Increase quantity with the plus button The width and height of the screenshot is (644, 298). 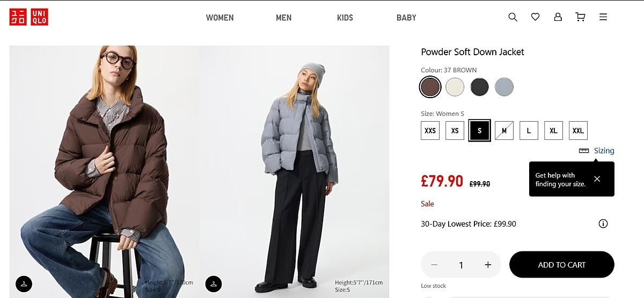click(488, 265)
